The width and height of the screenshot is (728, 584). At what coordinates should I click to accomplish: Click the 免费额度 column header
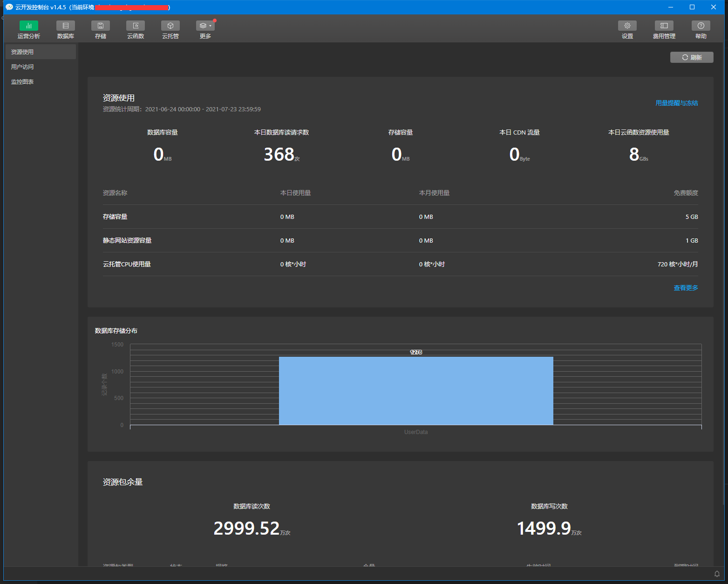[x=686, y=193]
